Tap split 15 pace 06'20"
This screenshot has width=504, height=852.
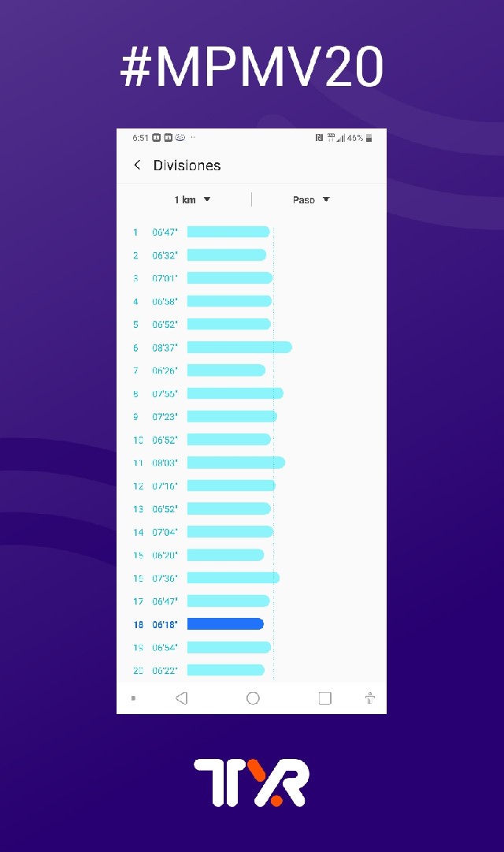(165, 555)
